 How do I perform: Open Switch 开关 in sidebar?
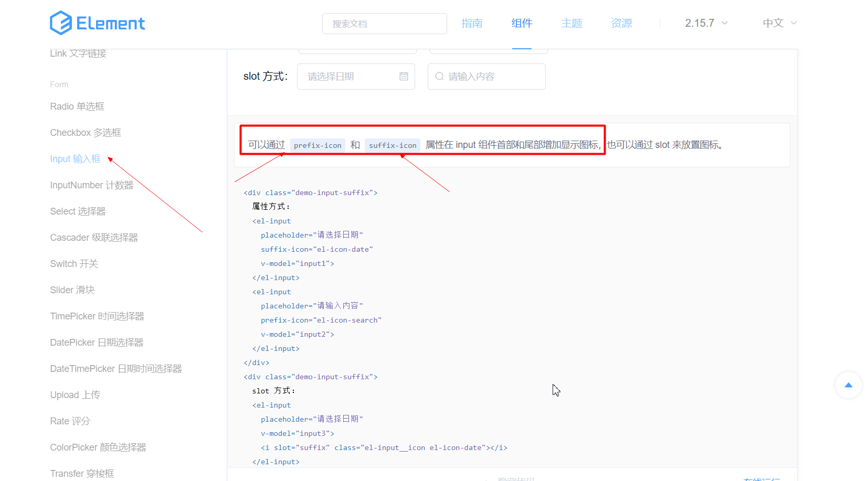[74, 264]
